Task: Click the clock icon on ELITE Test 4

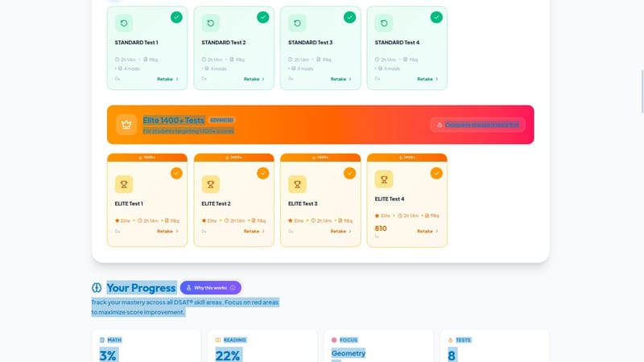Action: tap(400, 216)
